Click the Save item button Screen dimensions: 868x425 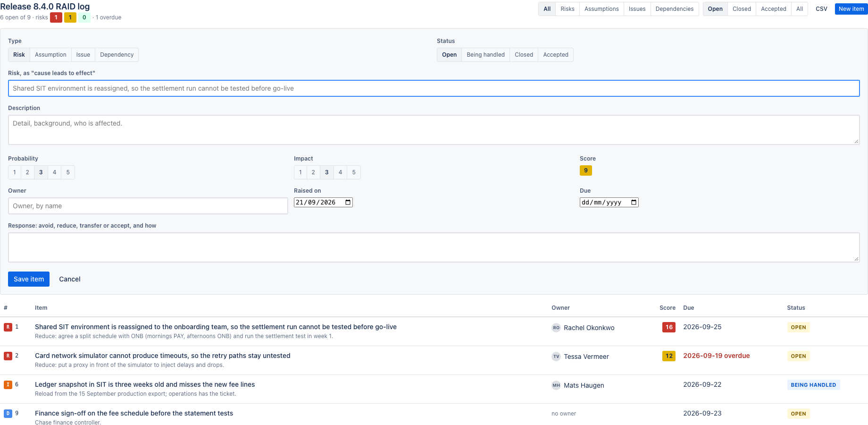click(29, 279)
